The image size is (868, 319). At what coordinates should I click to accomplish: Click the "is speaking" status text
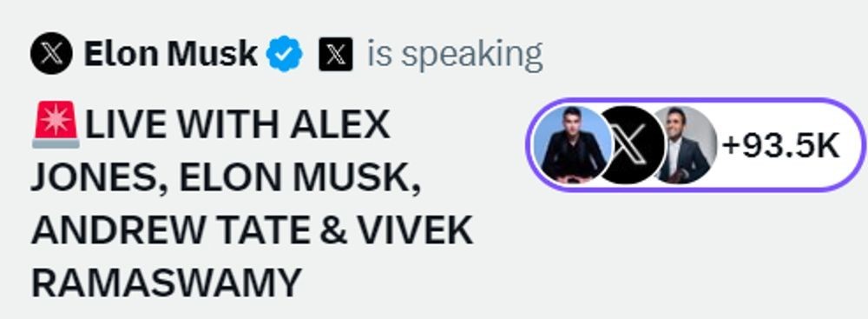click(x=455, y=56)
